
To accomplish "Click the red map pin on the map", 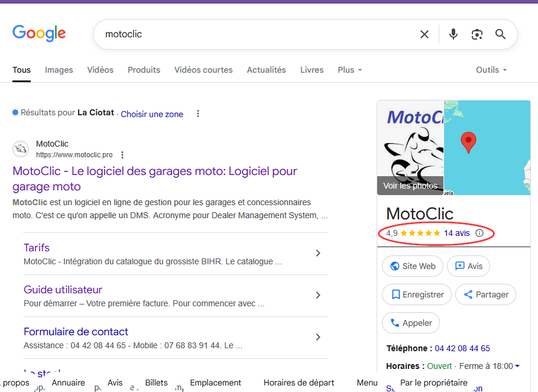I will pos(468,142).
